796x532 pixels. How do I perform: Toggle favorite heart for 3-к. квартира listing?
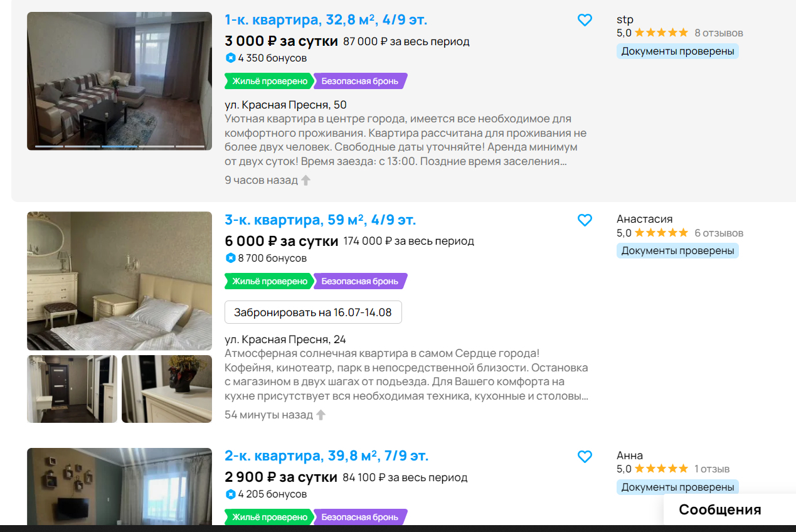585,220
